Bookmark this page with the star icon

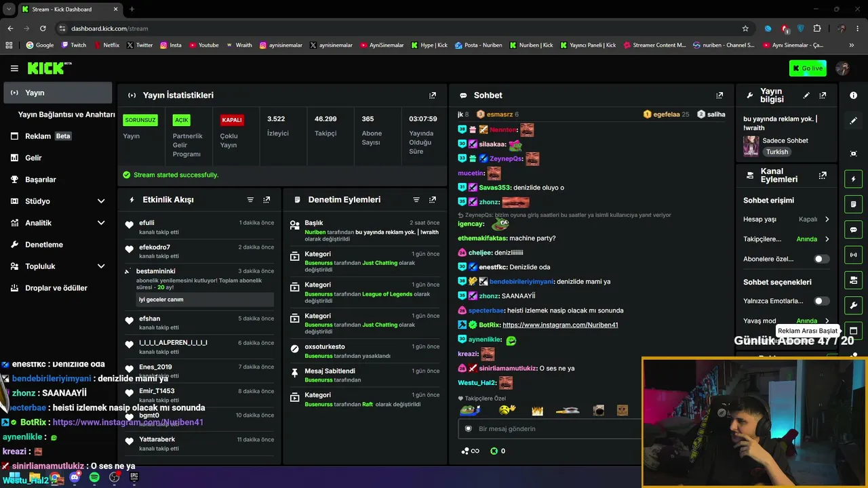pyautogui.click(x=745, y=28)
